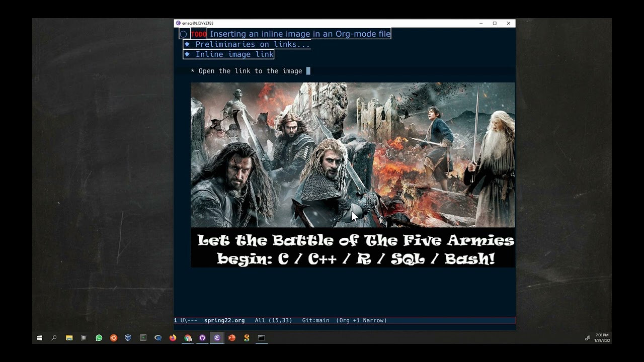This screenshot has height=362, width=644.
Task: Open the green terminal app in taskbar
Action: 143,338
